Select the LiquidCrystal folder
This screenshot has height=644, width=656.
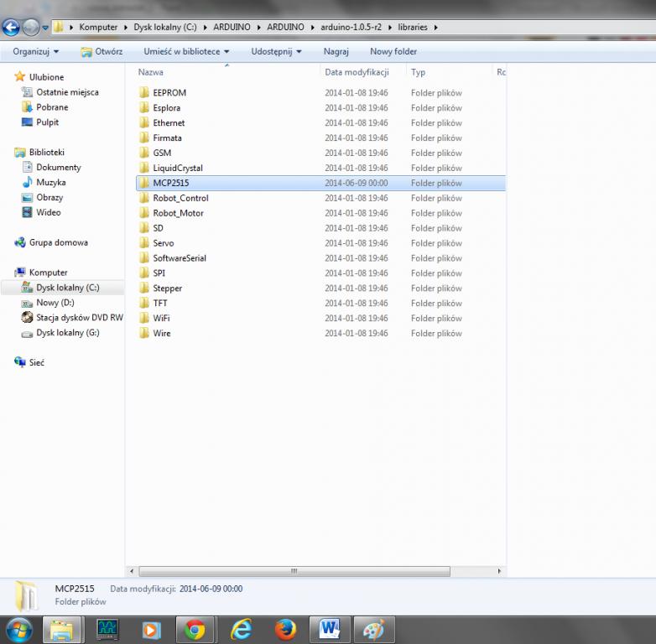(x=177, y=168)
